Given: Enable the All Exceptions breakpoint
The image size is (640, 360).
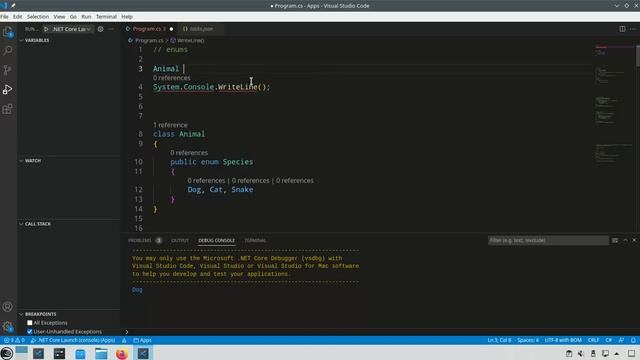Looking at the screenshot, I should click(30, 323).
